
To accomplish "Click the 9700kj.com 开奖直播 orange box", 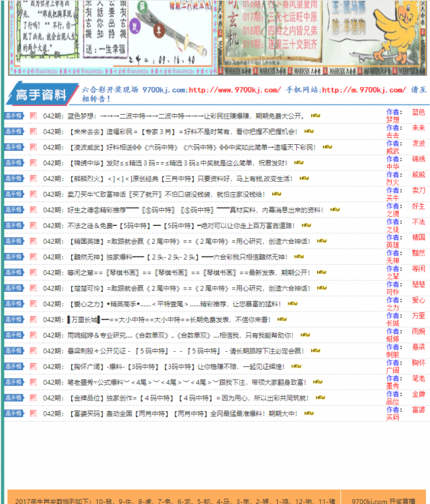I will (x=383, y=497).
